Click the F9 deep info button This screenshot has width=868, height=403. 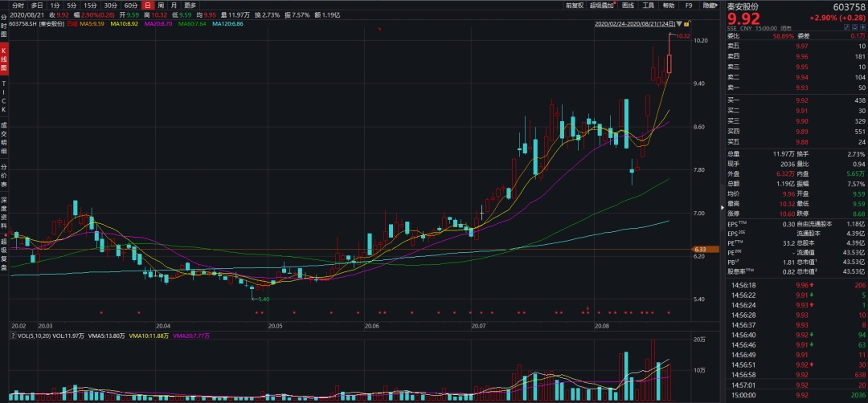point(689,5)
